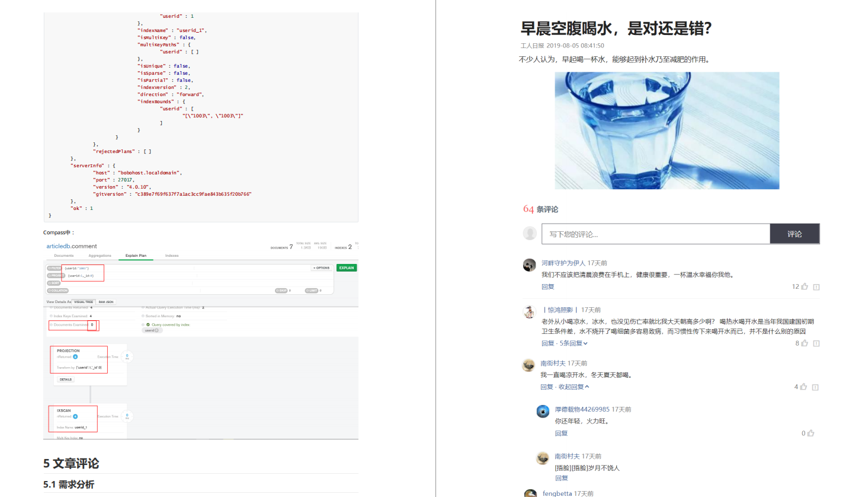Click the green 'Query covered by index' checkmark
The height and width of the screenshot is (497, 868).
coord(148,324)
